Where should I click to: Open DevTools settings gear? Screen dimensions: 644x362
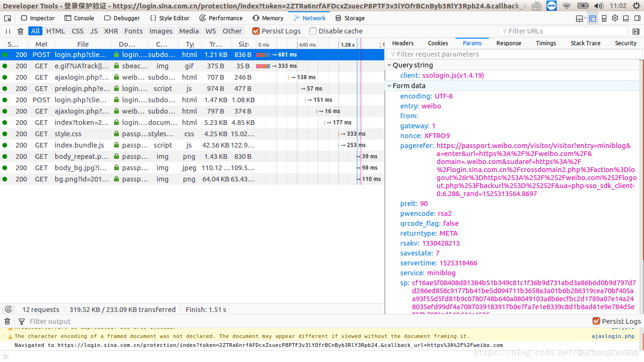[x=615, y=18]
